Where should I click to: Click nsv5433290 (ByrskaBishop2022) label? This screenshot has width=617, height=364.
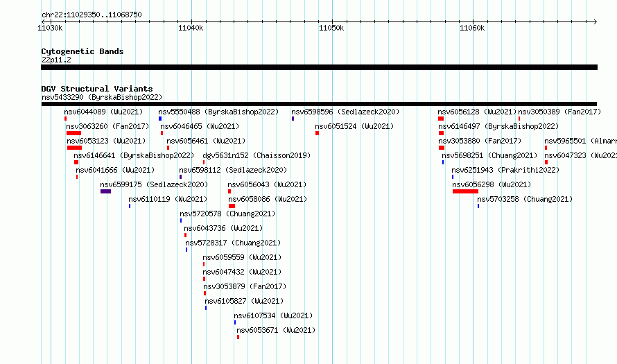102,97
